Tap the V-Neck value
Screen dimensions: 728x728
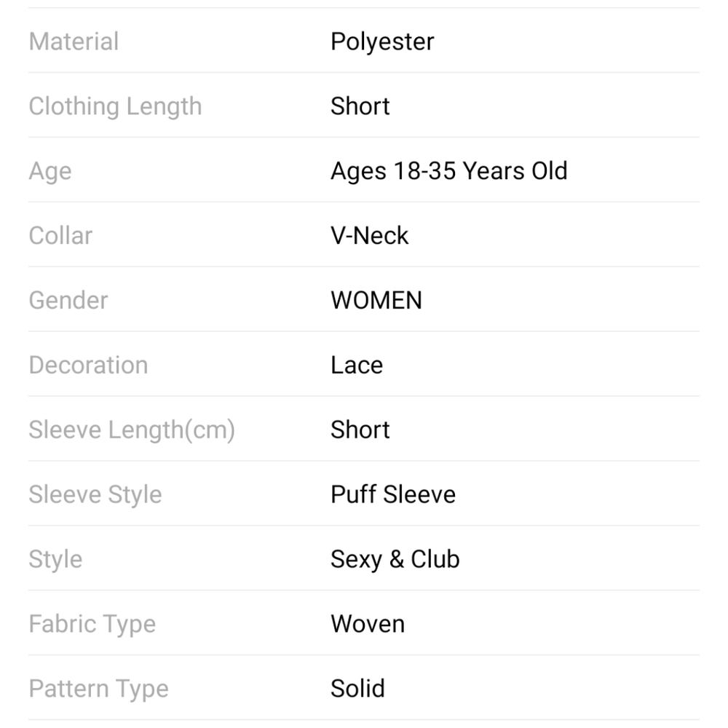[369, 235]
